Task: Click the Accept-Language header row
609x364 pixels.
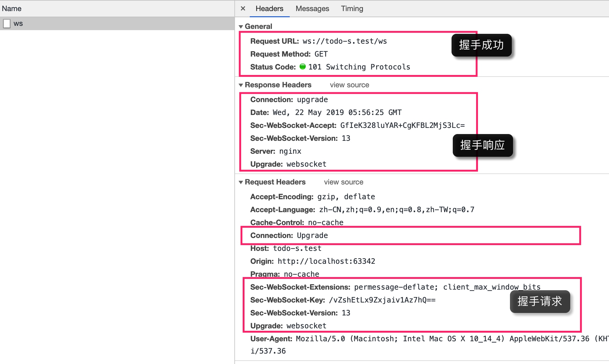Action: (362, 210)
